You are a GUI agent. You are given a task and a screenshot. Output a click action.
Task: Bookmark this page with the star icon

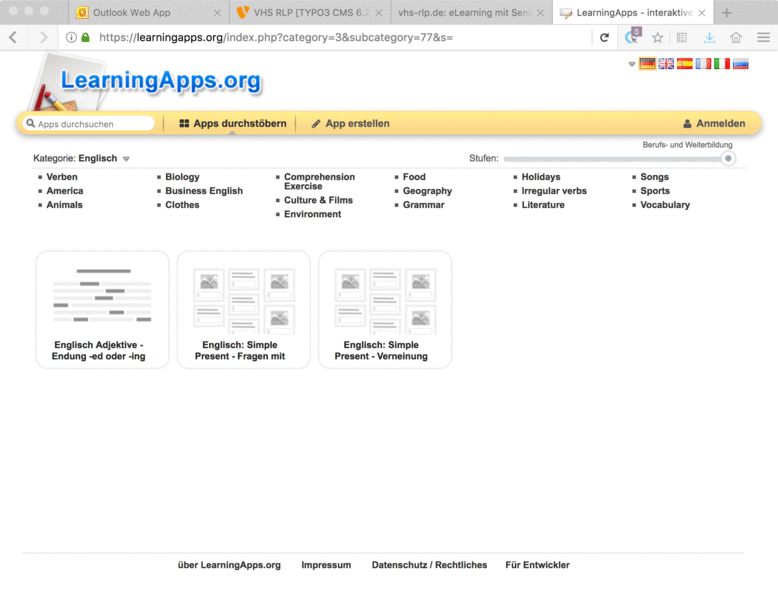tap(657, 37)
